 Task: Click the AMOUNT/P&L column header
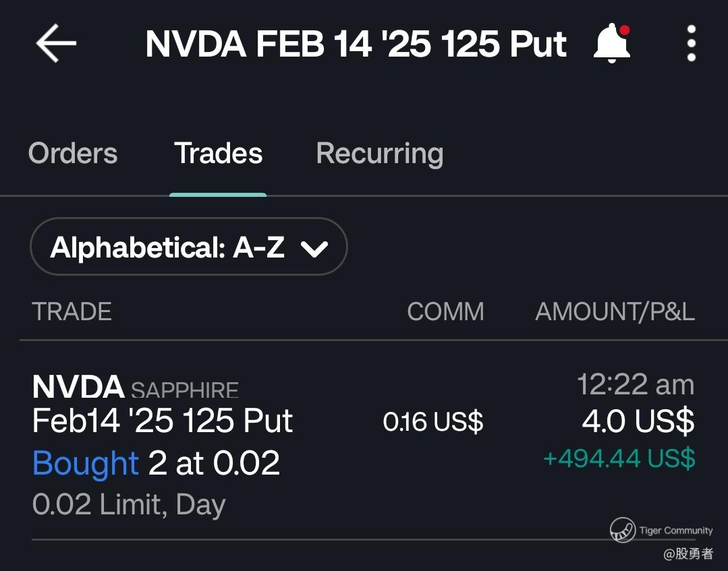(615, 311)
